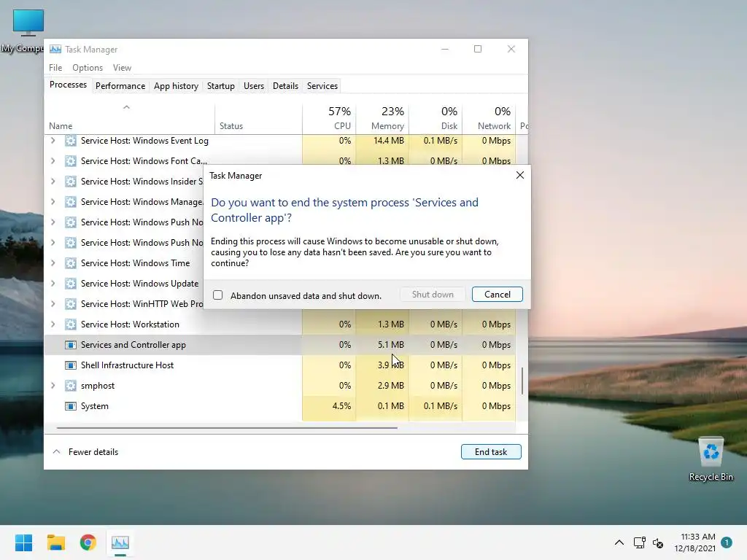The height and width of the screenshot is (560, 747).
Task: Select the System process row
Action: [280, 406]
